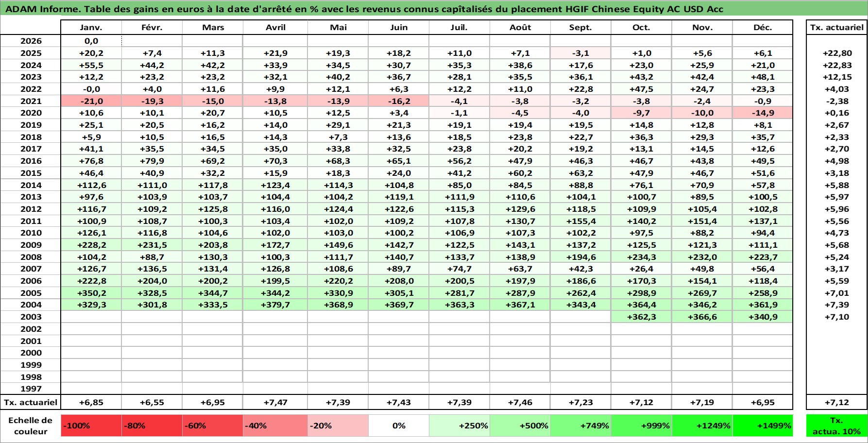
Task: Select the +500% green swatch
Action: click(520, 426)
